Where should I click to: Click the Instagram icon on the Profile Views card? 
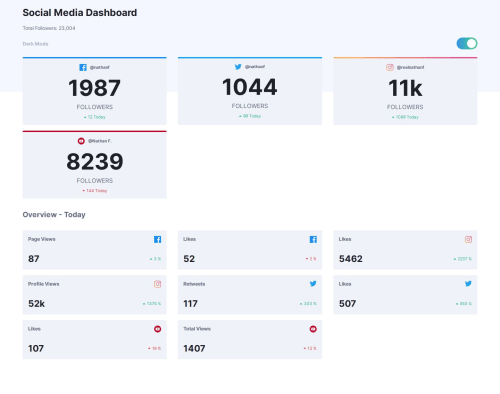(158, 284)
